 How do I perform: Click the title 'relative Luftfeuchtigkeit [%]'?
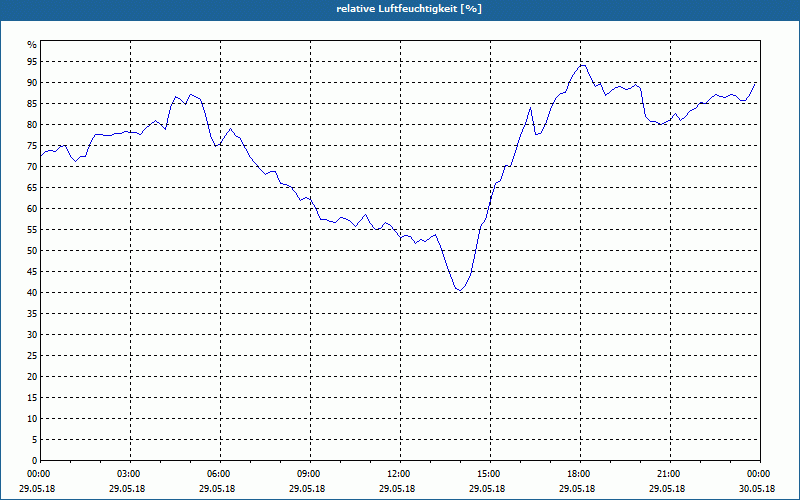[409, 9]
